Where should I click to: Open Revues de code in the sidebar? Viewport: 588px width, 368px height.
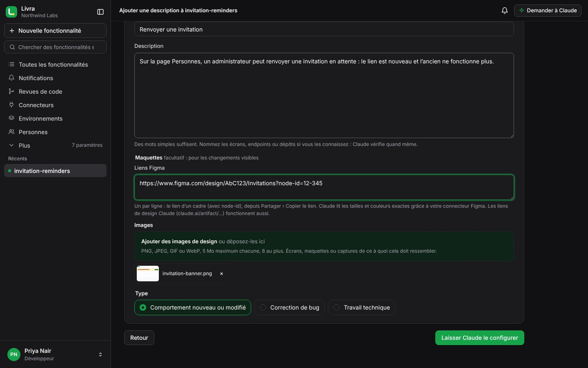(55, 92)
